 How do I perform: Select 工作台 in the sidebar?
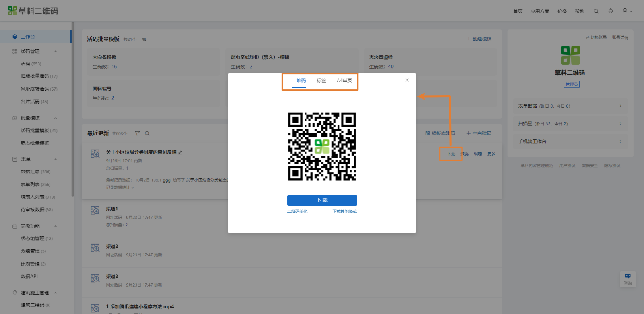[35, 37]
